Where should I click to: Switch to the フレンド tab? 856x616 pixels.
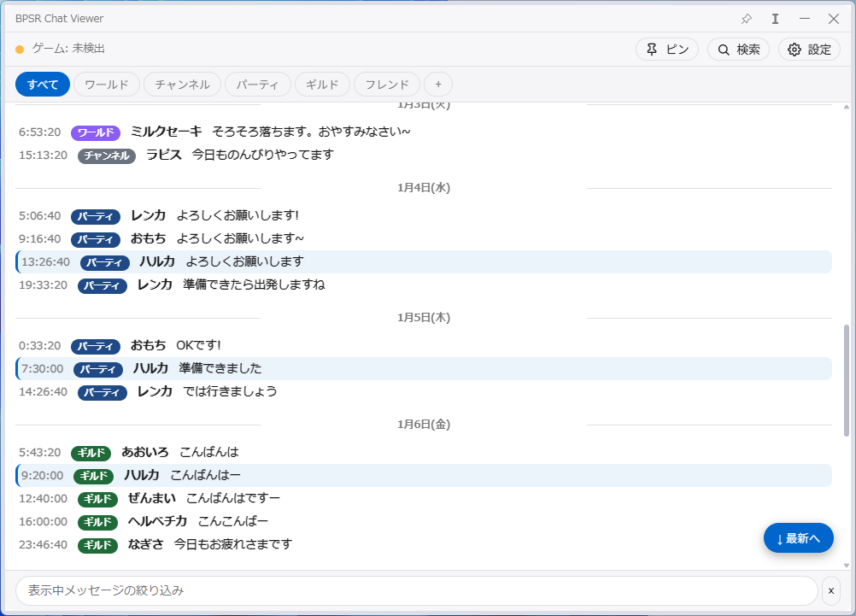387,85
